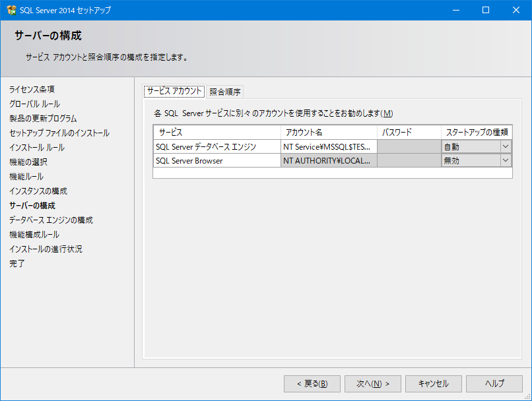This screenshot has height=401, width=532.
Task: Go back with the 戻る(B) button
Action: coord(312,384)
